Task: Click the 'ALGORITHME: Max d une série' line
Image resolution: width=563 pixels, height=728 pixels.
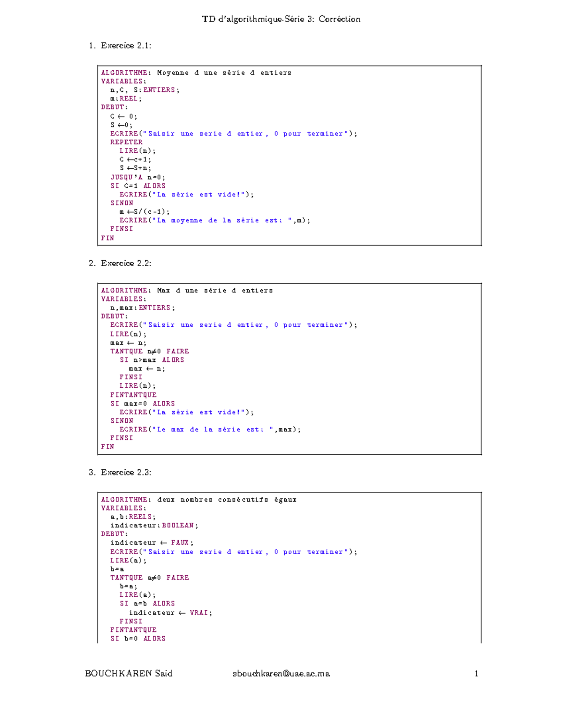Action: pyautogui.click(x=187, y=291)
